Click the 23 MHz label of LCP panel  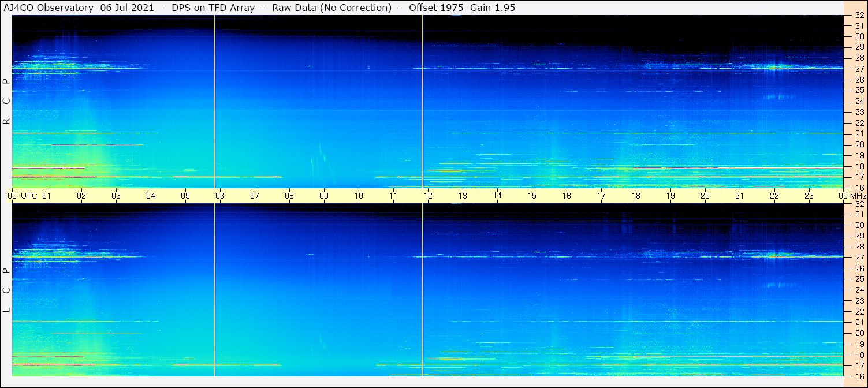(x=859, y=301)
